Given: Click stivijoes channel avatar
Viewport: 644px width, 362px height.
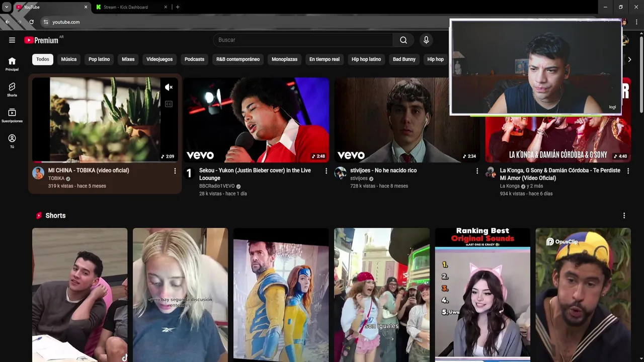Looking at the screenshot, I should (x=341, y=173).
